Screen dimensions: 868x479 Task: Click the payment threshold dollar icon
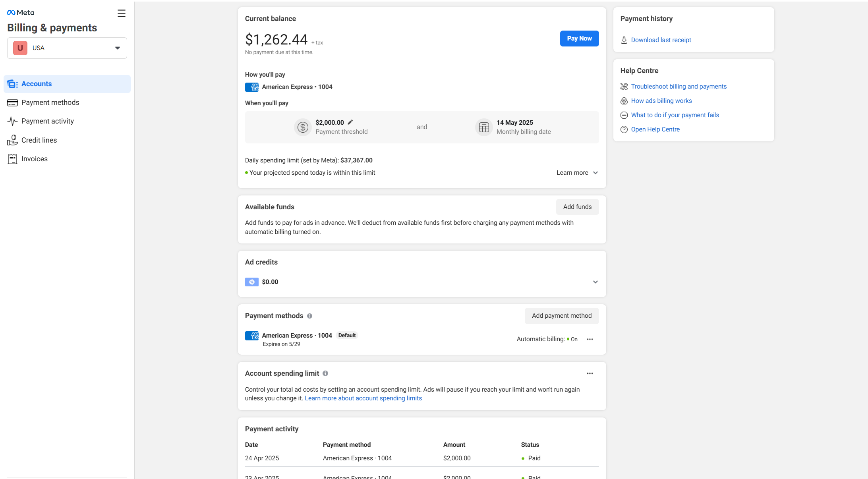pyautogui.click(x=303, y=127)
